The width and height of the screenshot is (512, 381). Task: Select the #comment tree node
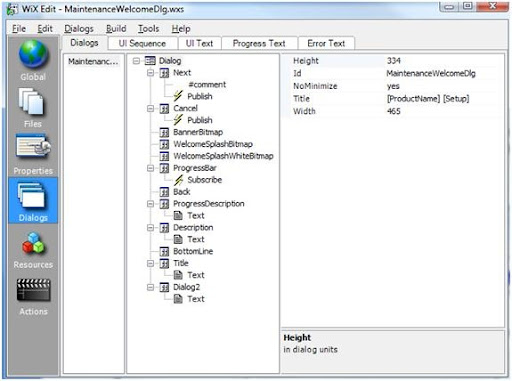(207, 85)
